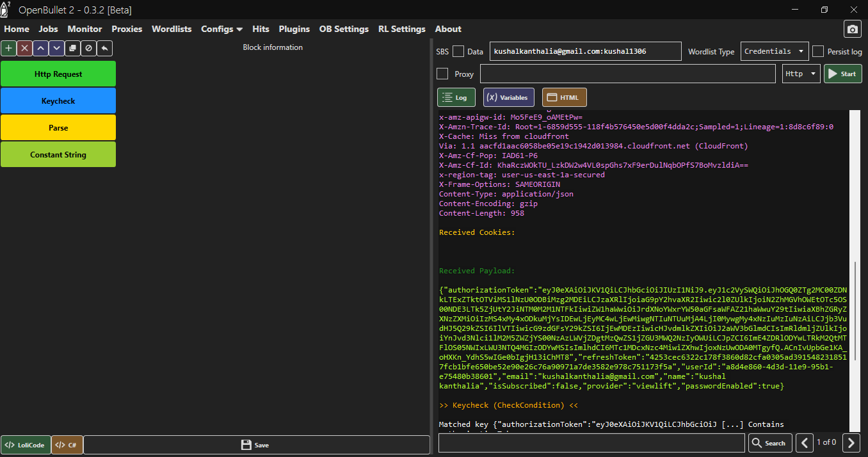Click the disable block circle-slash icon
Screen dimensions: 868x457
89,48
